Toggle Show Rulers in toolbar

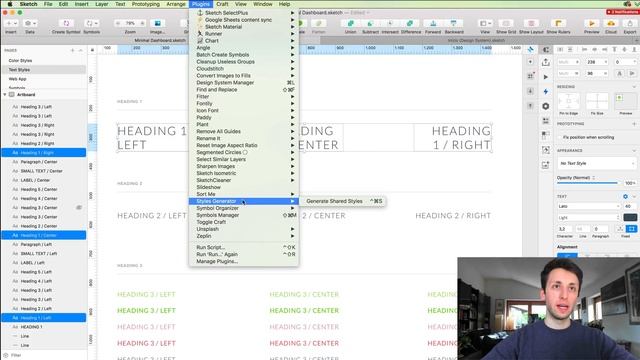click(x=558, y=23)
